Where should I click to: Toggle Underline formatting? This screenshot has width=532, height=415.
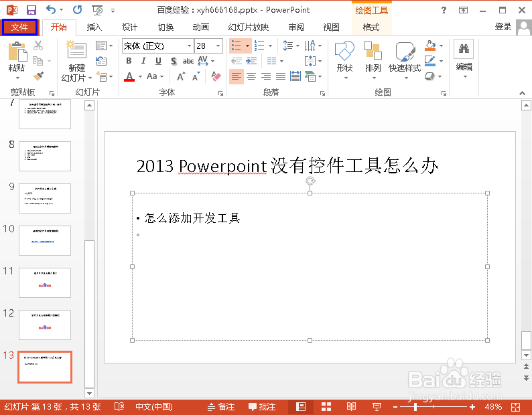tap(158, 61)
